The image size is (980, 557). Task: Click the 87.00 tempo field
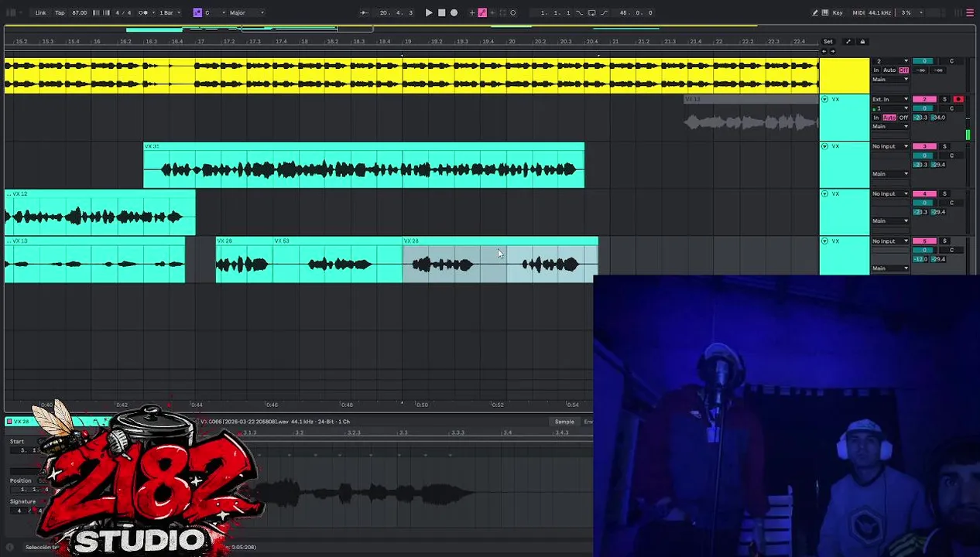(80, 12)
